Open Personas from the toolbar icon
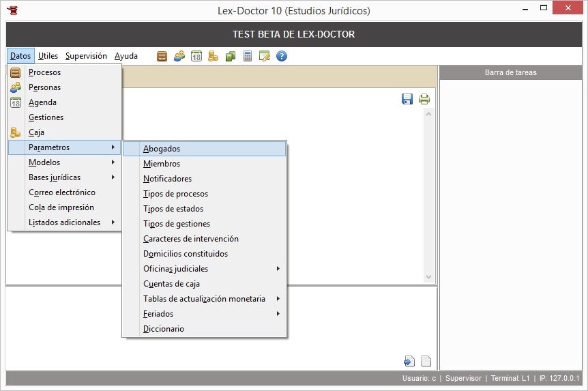 coord(179,56)
